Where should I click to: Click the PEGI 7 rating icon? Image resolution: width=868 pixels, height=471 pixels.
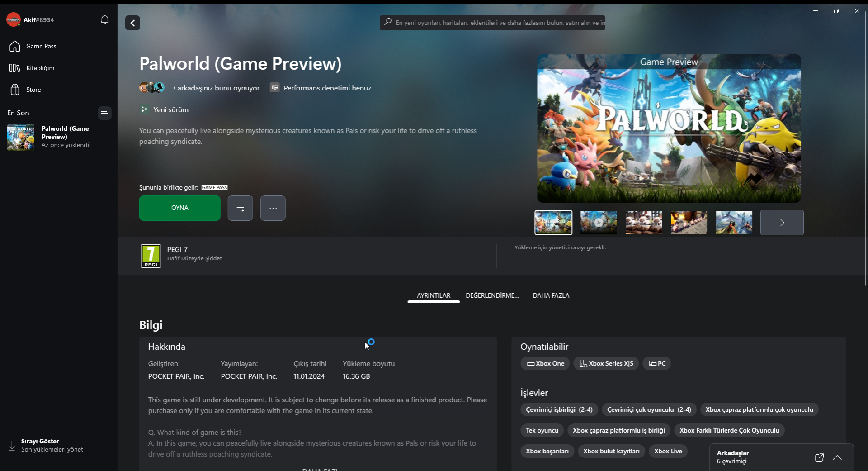click(x=151, y=256)
